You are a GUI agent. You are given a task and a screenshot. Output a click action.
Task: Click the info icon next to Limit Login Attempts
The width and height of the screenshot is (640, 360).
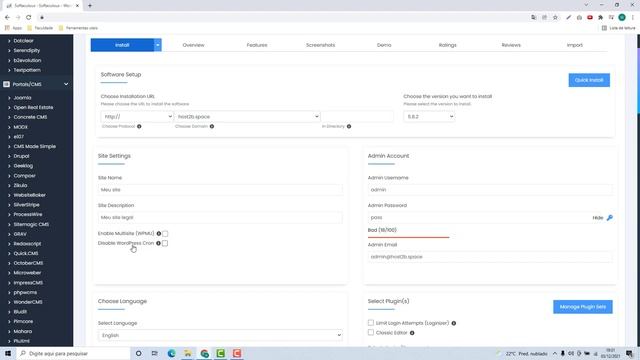tap(453, 323)
